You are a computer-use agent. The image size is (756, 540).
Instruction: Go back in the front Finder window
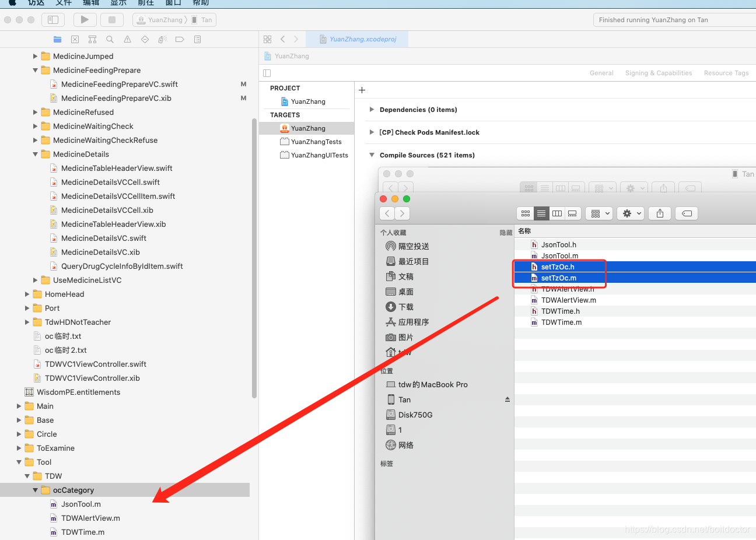coord(387,213)
